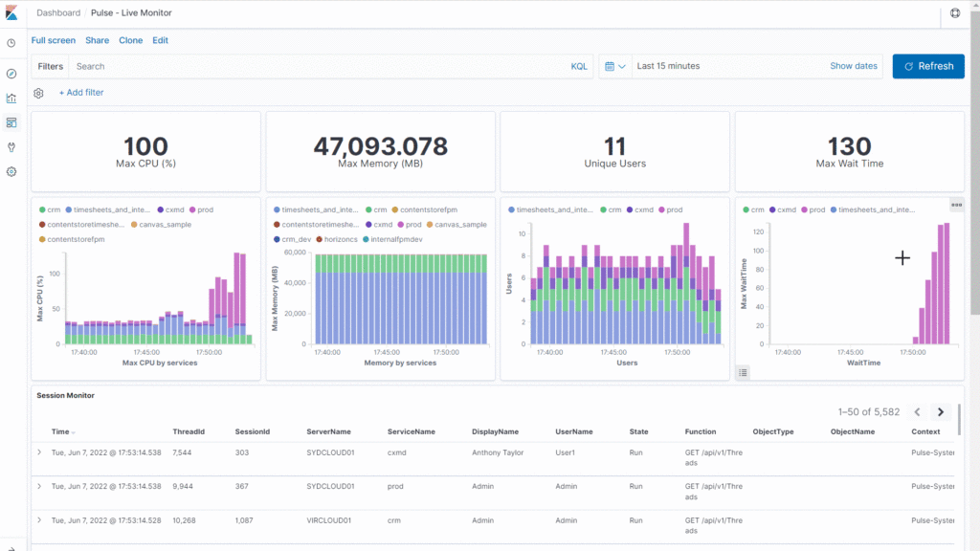Open Management gear in sidebar
The width and height of the screenshot is (980, 551).
coord(11,171)
